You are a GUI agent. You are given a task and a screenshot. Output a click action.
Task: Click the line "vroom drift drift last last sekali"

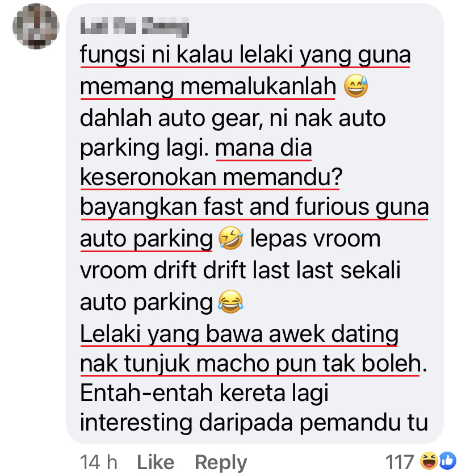click(x=240, y=270)
